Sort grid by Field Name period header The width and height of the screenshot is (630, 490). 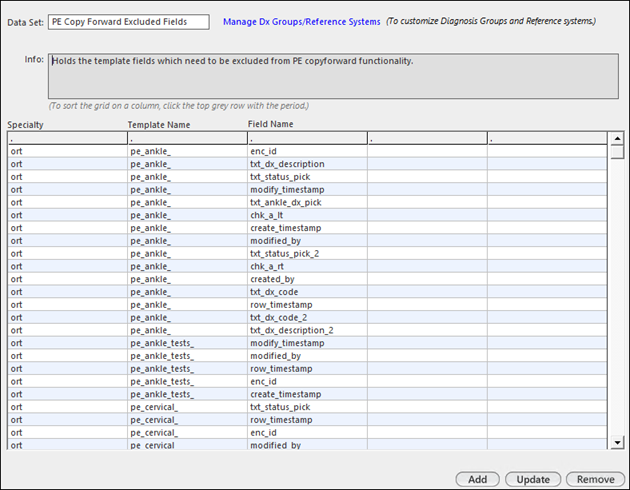pos(307,139)
